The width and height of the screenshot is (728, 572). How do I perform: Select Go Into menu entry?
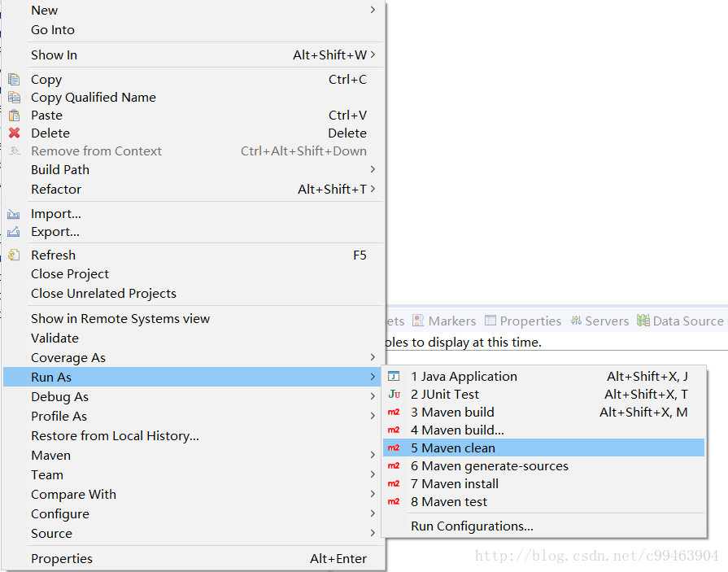tap(193, 30)
